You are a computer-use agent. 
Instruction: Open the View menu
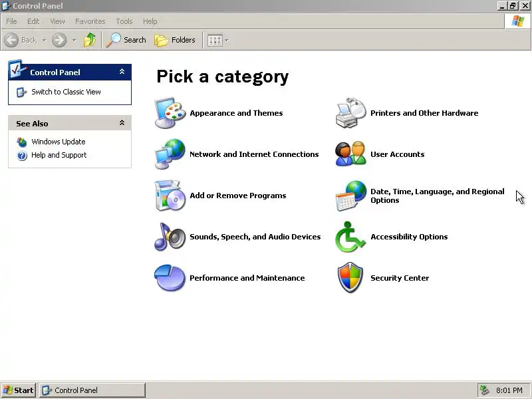(57, 21)
